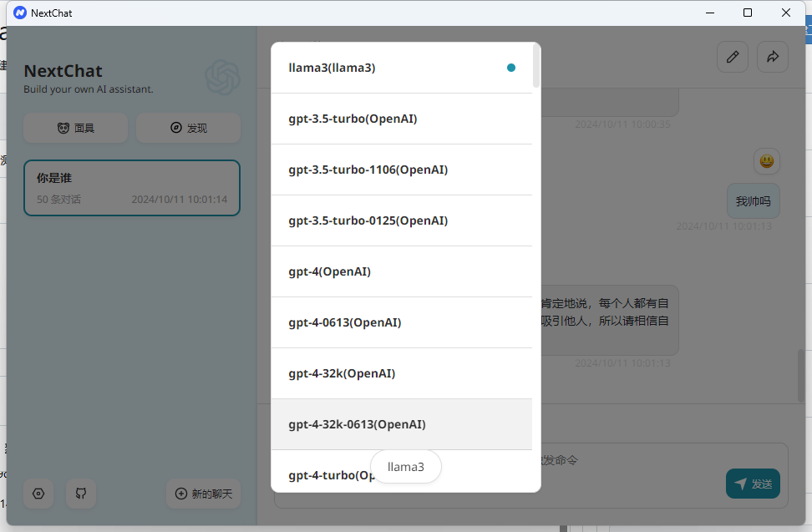Screen dimensions: 812x532
Task: Open the 发现 discover button
Action: pos(188,128)
